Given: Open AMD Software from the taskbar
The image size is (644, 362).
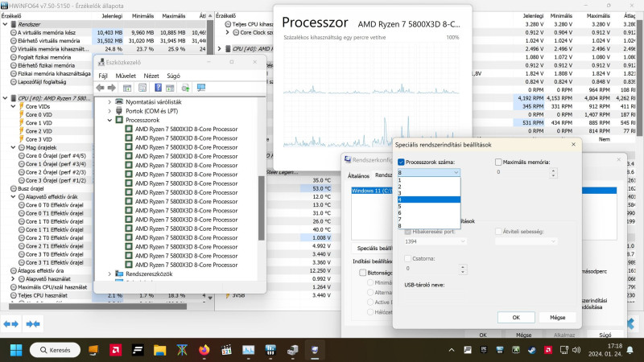Looking at the screenshot, I should 115,350.
